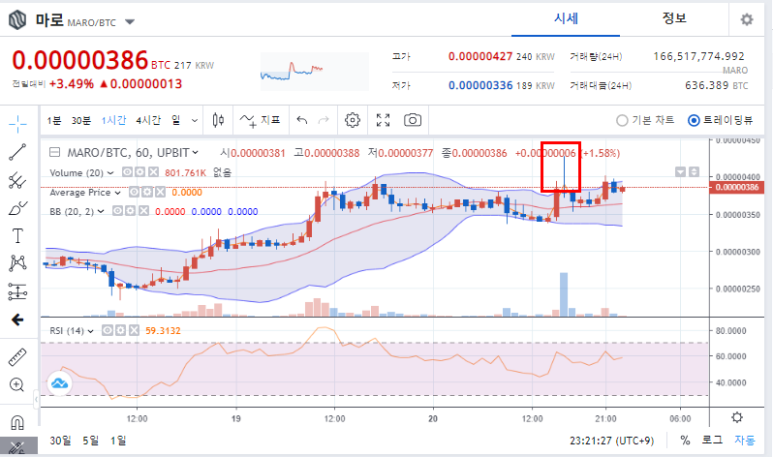Open the indicators (지표) menu
773x457 pixels.
pos(260,120)
